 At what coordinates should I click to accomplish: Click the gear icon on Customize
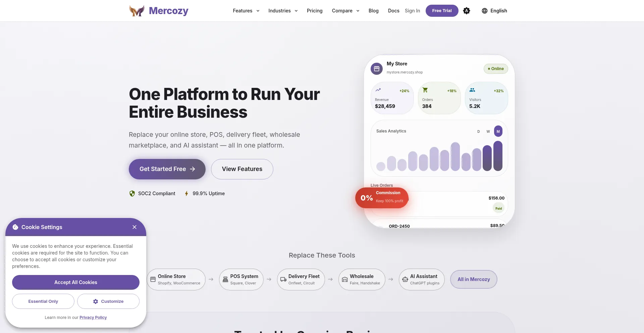tap(96, 301)
